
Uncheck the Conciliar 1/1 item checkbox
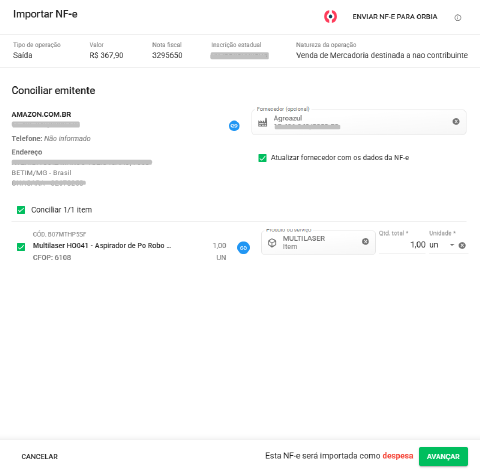[21, 210]
